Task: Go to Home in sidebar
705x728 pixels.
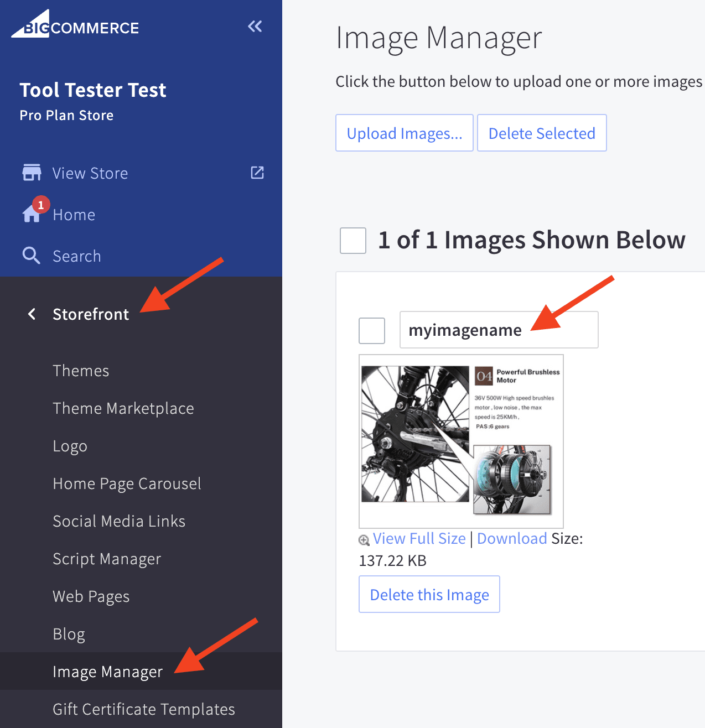Action: click(74, 215)
